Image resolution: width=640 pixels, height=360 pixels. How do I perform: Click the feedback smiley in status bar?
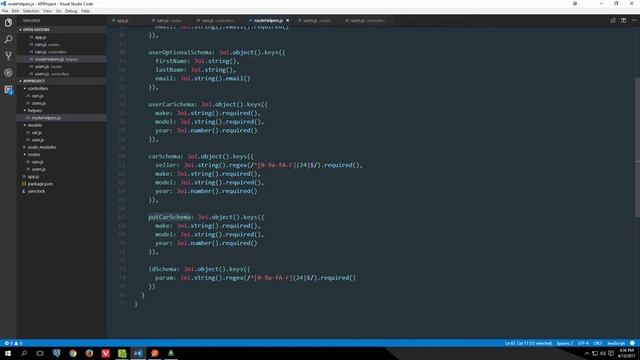632,343
